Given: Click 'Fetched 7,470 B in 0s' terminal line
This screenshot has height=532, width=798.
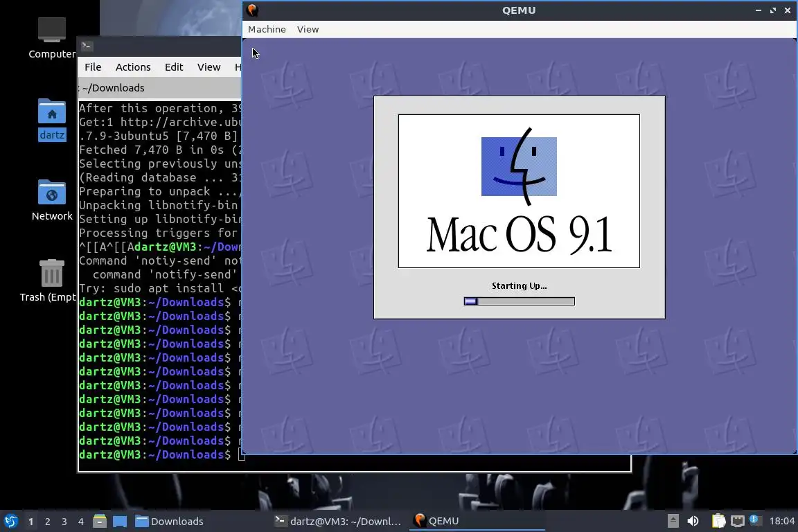Looking at the screenshot, I should coord(160,150).
